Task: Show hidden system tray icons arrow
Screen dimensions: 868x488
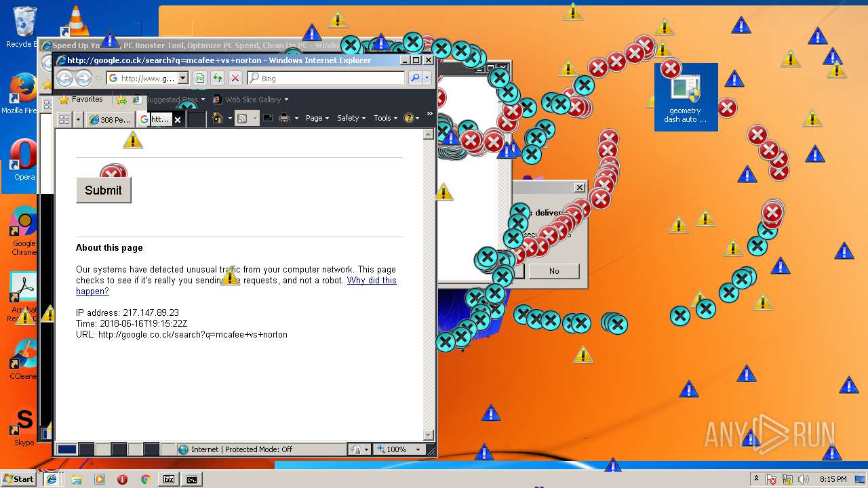Action: pyautogui.click(x=756, y=479)
